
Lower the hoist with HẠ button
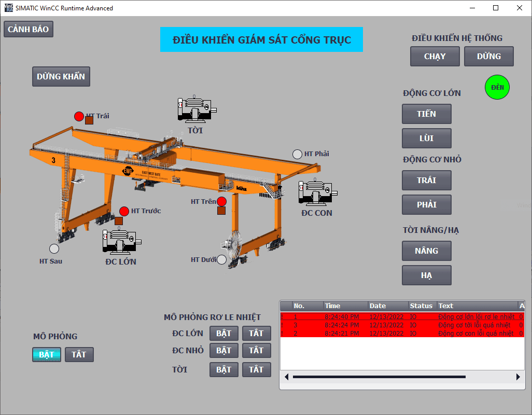pyautogui.click(x=427, y=275)
